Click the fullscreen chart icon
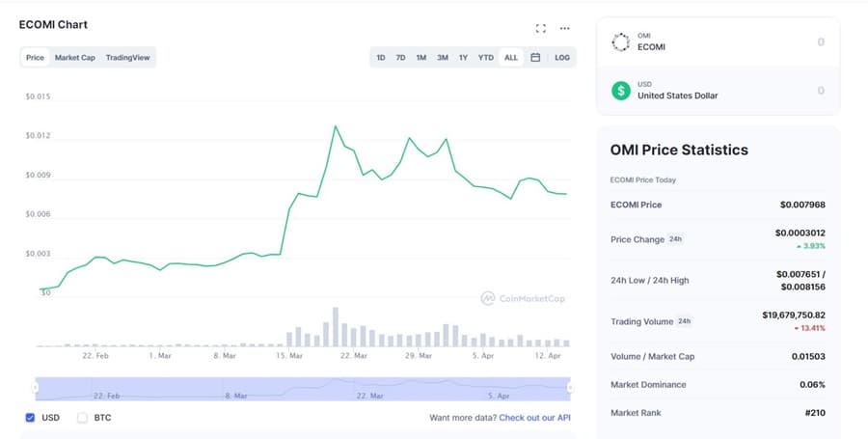This screenshot has height=439, width=868. (x=541, y=28)
